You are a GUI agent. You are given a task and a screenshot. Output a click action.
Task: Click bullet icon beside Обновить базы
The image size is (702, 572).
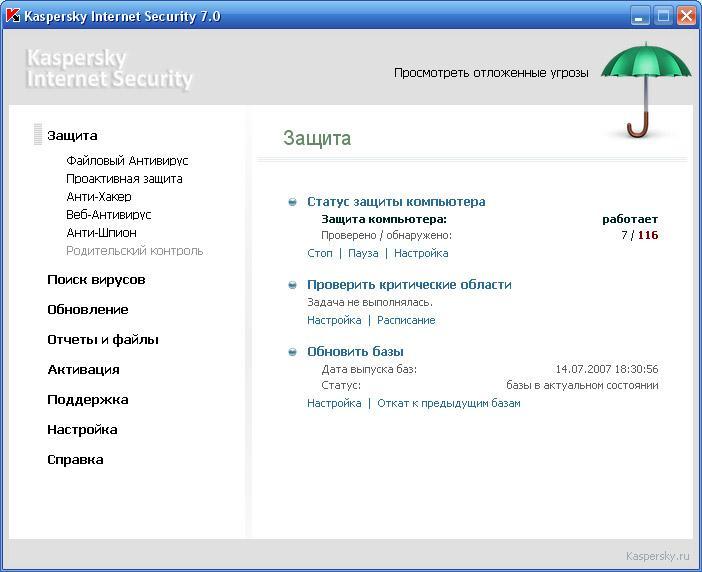(292, 352)
